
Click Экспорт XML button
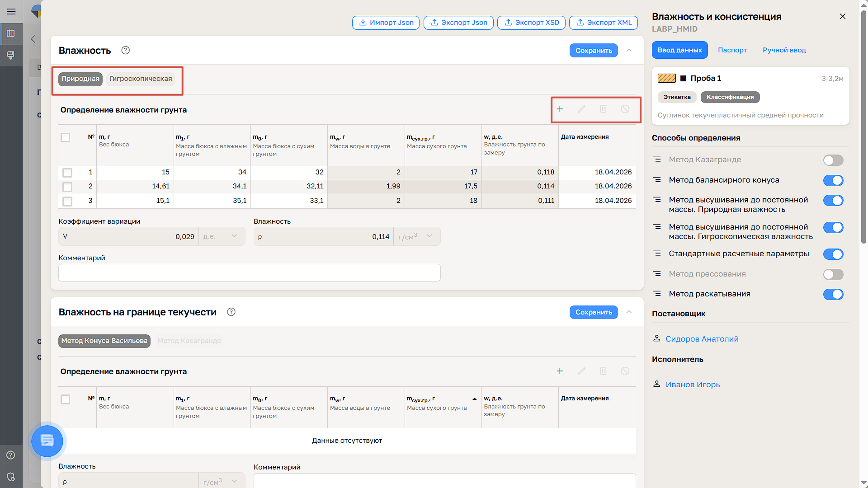coord(604,23)
